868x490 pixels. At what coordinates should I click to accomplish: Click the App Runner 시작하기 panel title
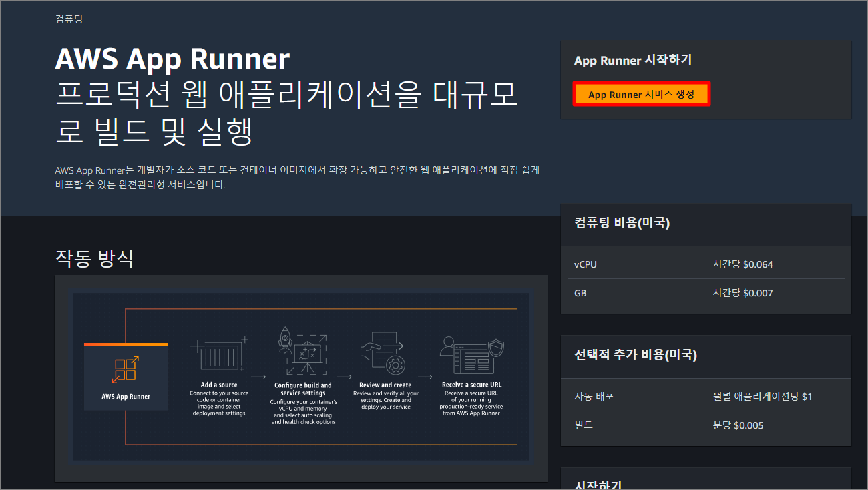coord(633,60)
